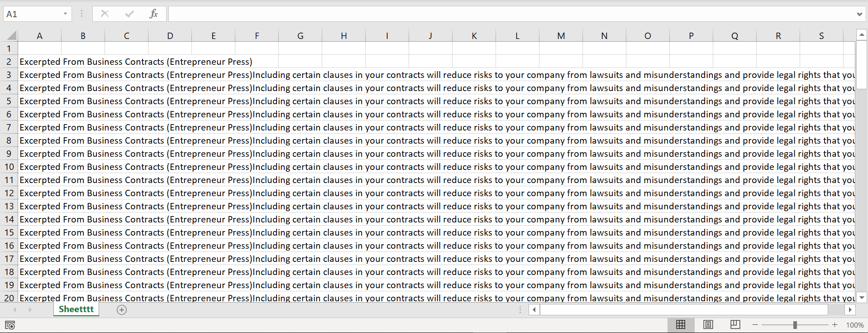Switch to Page Break Preview view
The image size is (868, 333).
(x=735, y=324)
